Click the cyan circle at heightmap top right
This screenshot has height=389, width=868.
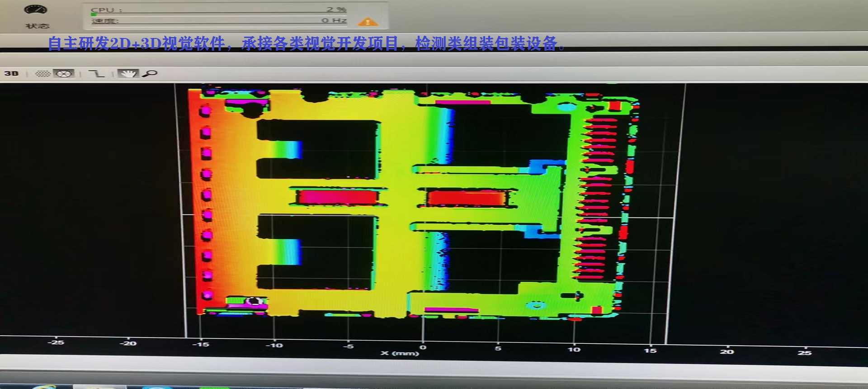point(565,107)
